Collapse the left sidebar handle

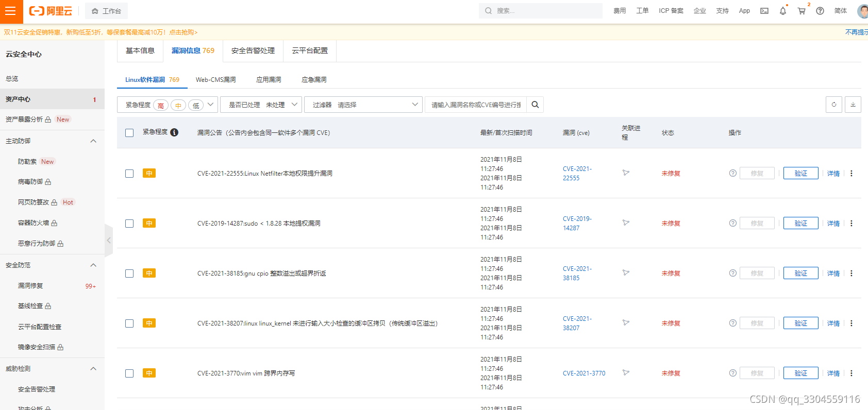click(109, 240)
